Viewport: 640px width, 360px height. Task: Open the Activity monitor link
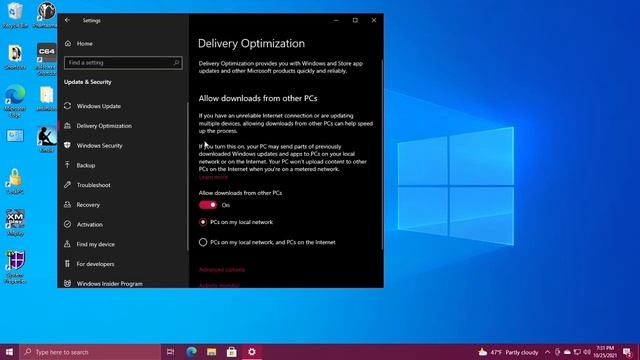pos(219,285)
